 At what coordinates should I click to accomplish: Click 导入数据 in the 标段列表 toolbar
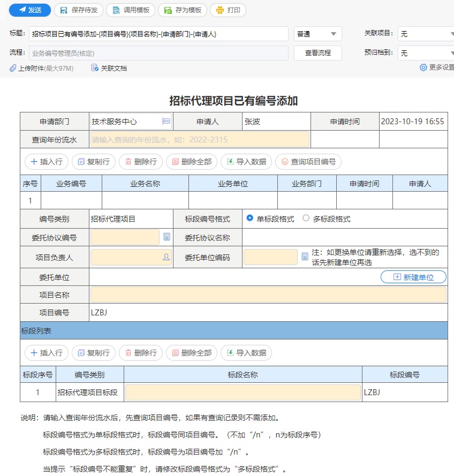pyautogui.click(x=246, y=353)
